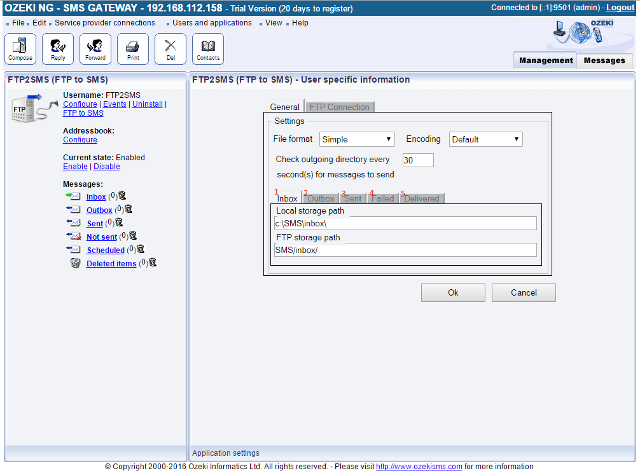640x473 pixels.
Task: Open the File menu
Action: [18, 23]
